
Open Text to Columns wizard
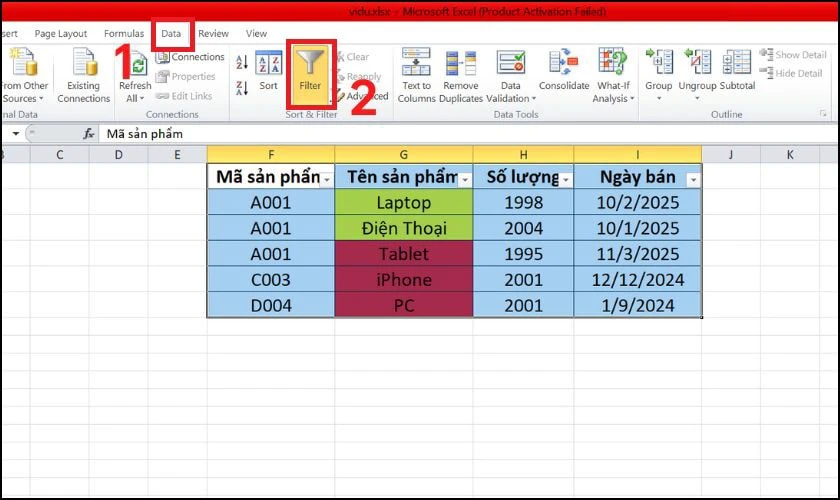click(416, 76)
